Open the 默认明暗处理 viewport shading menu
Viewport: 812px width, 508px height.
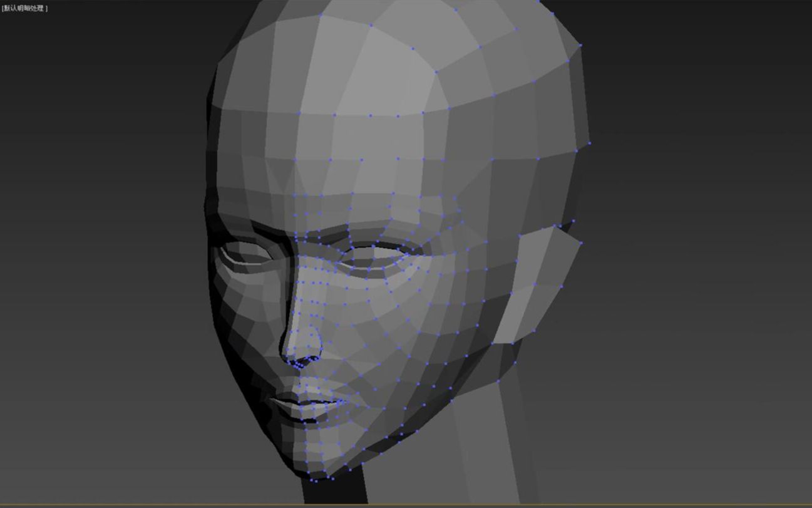(25, 8)
